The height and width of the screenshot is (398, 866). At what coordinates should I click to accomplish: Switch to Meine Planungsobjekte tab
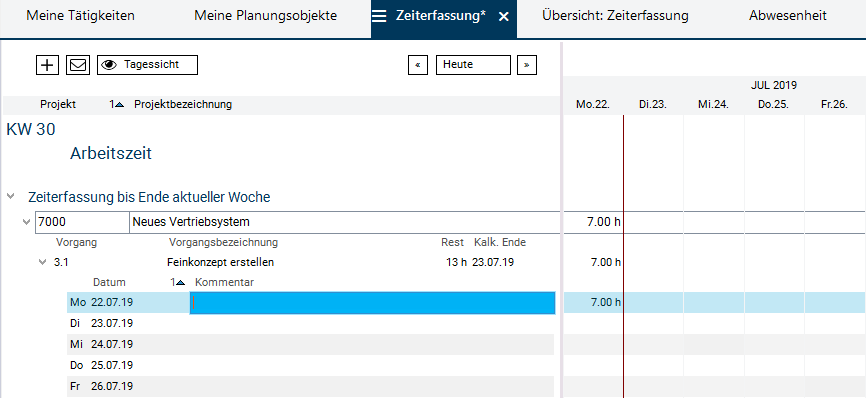pos(266,16)
